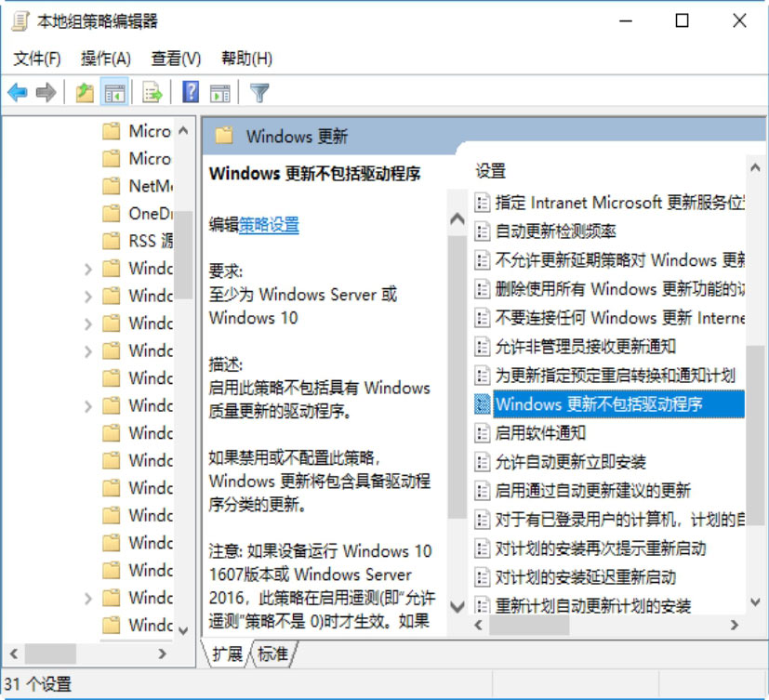The width and height of the screenshot is (769, 700).
Task: Select the first Micro tree folder
Action: pos(137,131)
